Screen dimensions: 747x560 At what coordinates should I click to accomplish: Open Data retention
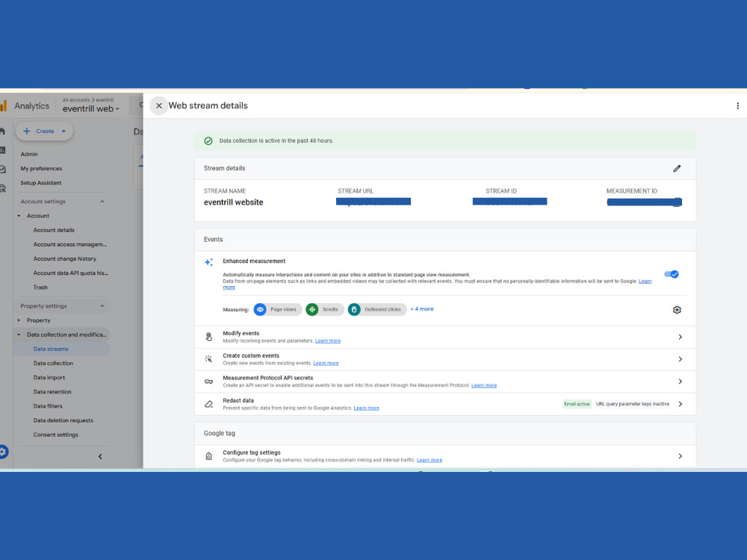tap(52, 392)
